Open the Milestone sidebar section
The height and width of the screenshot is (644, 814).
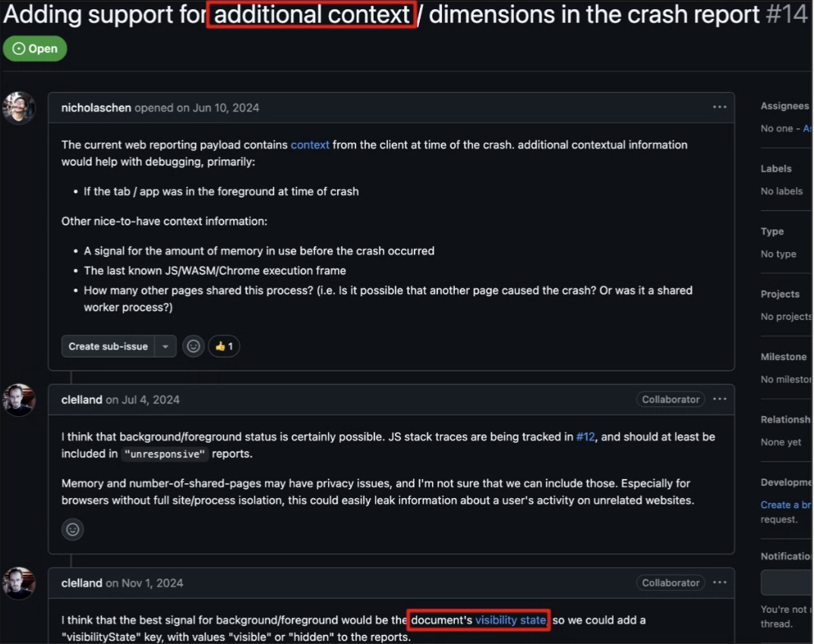(784, 357)
